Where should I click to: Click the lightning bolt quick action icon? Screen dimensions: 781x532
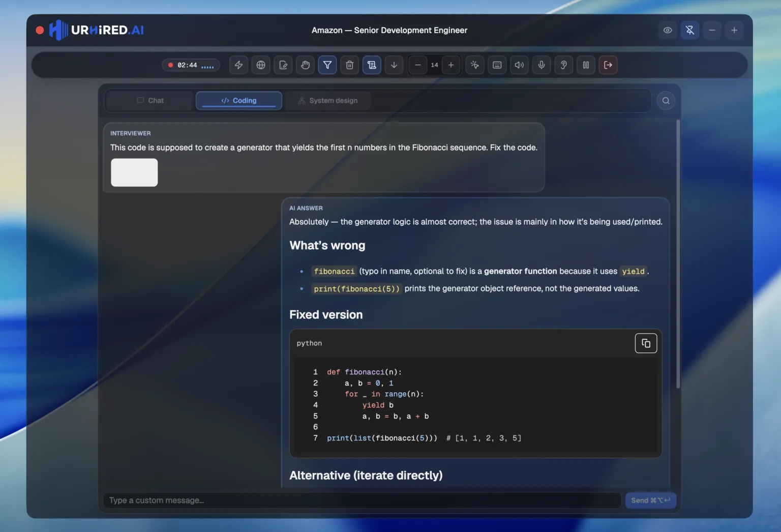(x=238, y=65)
